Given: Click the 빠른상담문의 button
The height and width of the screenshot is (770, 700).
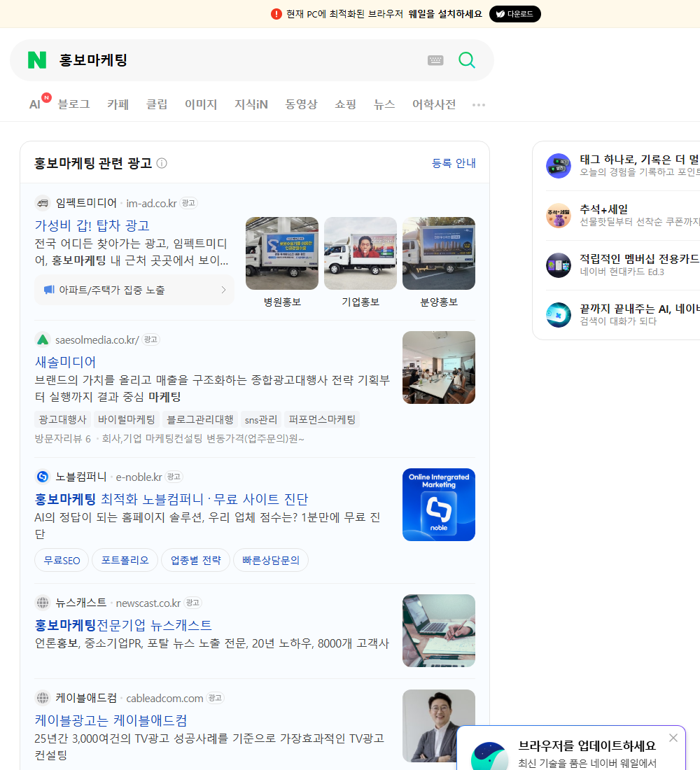Looking at the screenshot, I should click(271, 560).
